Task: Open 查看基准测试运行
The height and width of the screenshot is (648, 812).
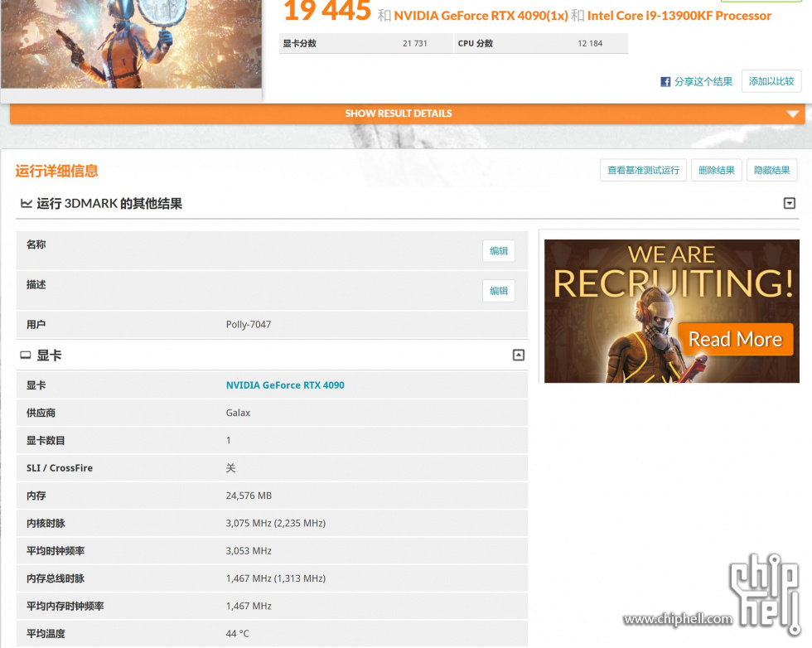Action: point(643,170)
